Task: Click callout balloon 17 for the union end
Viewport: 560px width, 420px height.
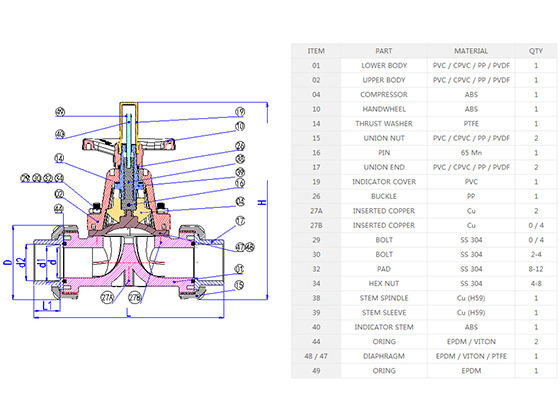Action: pyautogui.click(x=240, y=221)
